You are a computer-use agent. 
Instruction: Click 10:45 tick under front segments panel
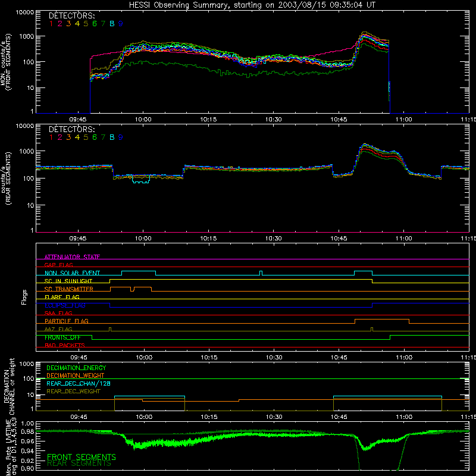pyautogui.click(x=339, y=120)
